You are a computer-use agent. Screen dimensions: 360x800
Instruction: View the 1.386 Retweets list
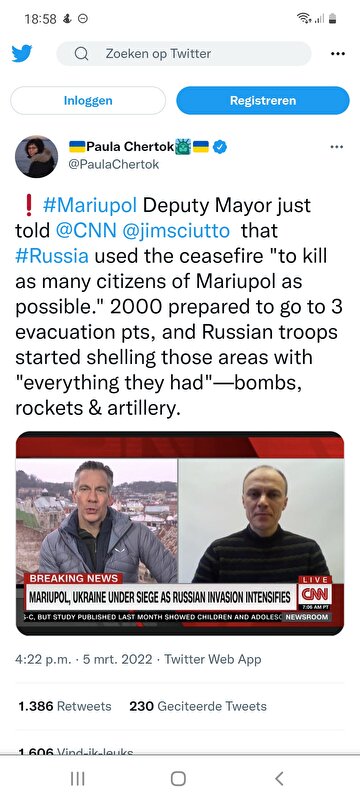[65, 706]
